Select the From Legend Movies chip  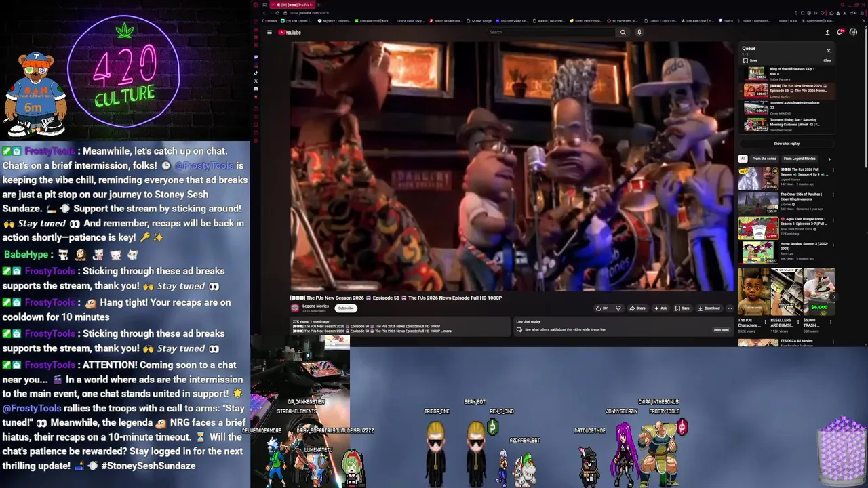(800, 159)
